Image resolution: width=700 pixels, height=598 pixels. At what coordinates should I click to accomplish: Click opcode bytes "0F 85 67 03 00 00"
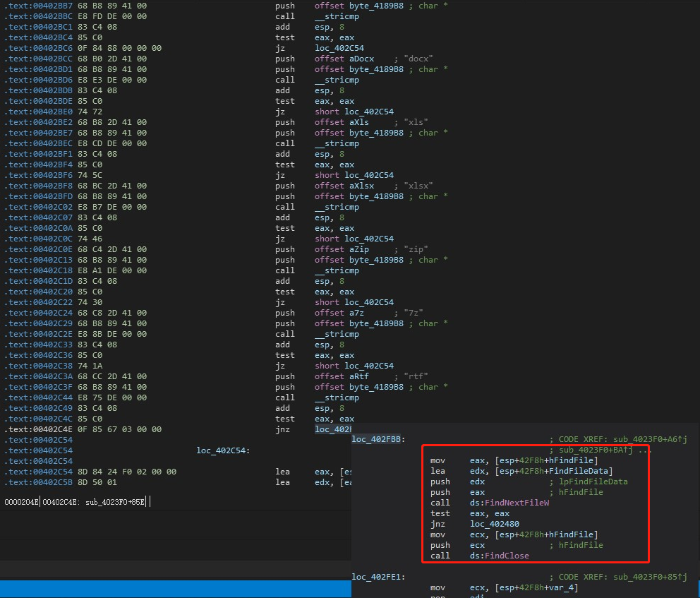tap(120, 429)
